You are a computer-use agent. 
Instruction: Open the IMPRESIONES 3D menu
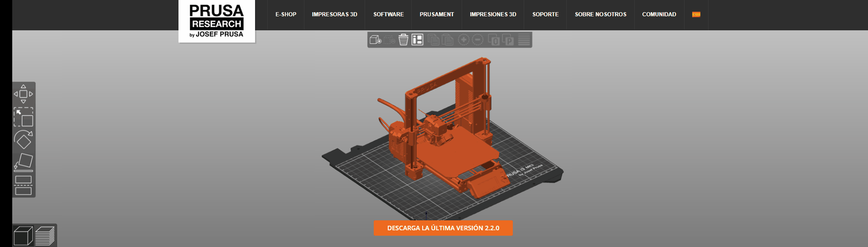493,14
